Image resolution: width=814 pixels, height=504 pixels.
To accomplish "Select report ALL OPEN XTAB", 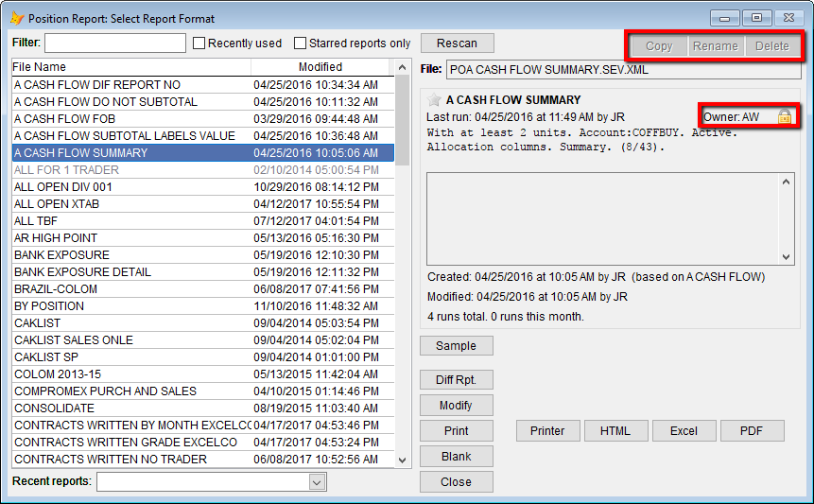I will pyautogui.click(x=203, y=204).
